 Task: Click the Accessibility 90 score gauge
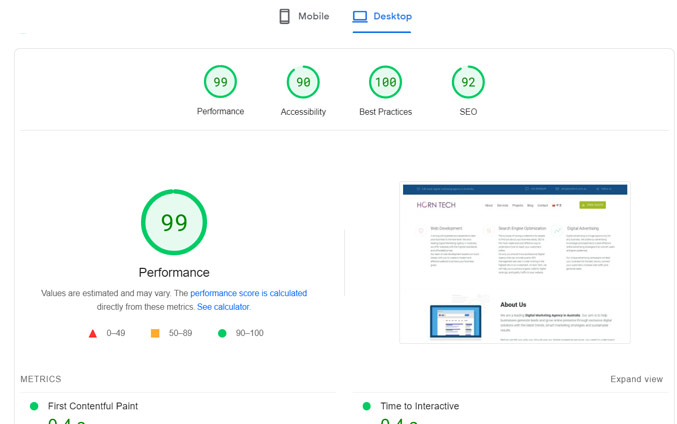coord(303,82)
